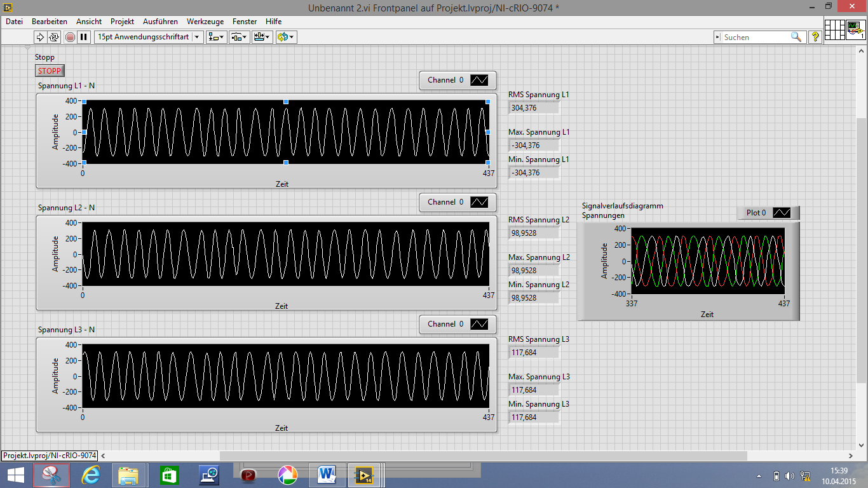Click the RMS Spannung L2 value field
Viewport: 868px width, 488px height.
[x=534, y=233]
